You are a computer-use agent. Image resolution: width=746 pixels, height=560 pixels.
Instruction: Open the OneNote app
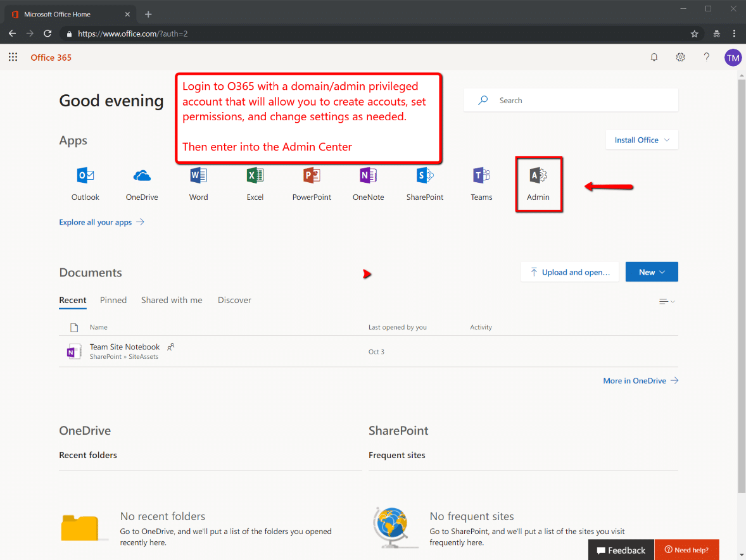[368, 184]
